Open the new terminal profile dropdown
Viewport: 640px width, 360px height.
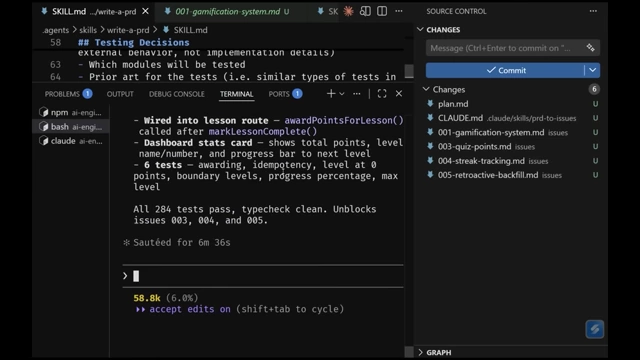pos(342,94)
